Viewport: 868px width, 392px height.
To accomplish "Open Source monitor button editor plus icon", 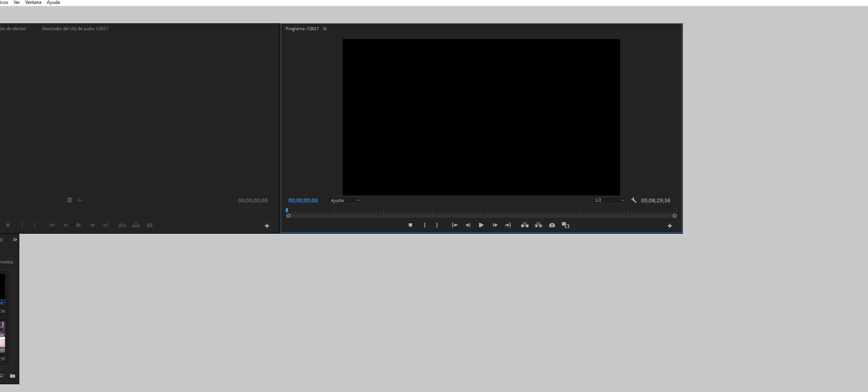I will (x=267, y=226).
